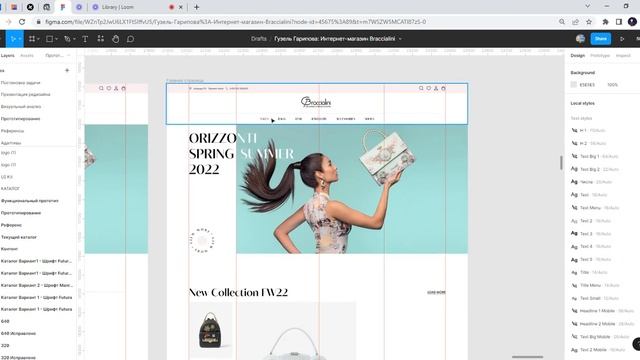Reload the browser page

pyautogui.click(x=22, y=22)
